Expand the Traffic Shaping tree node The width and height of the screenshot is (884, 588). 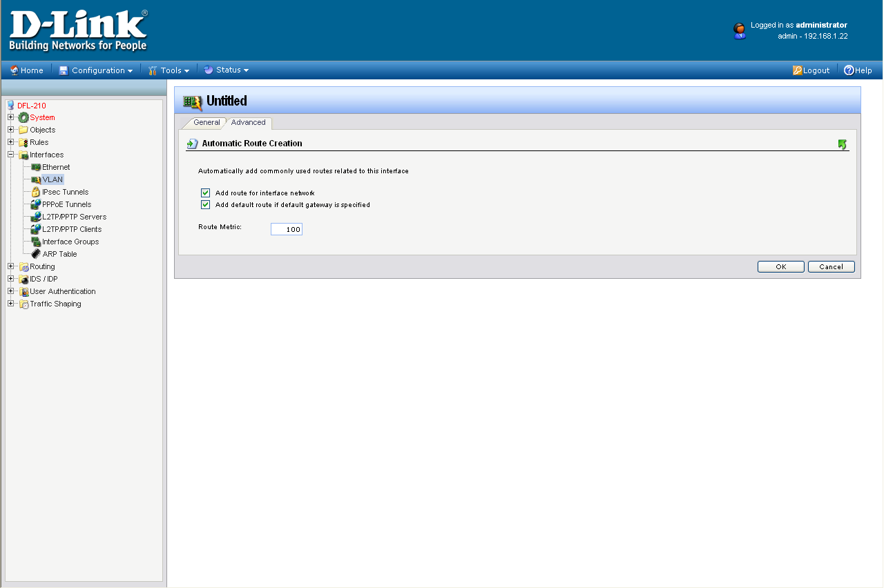point(11,304)
